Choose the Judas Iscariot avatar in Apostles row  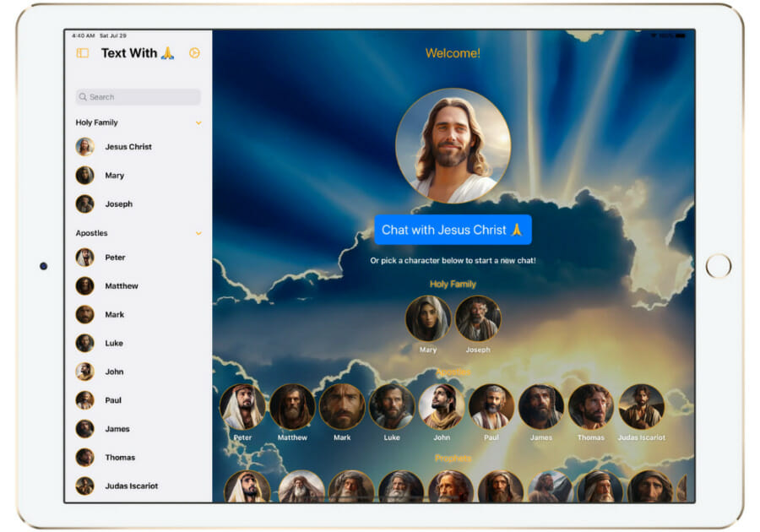pyautogui.click(x=641, y=406)
